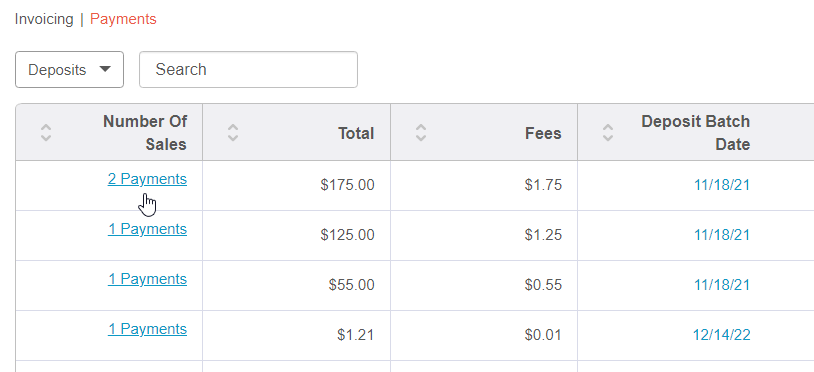The width and height of the screenshot is (814, 372).
Task: Click the Deposits dropdown caret arrow
Action: 105,69
